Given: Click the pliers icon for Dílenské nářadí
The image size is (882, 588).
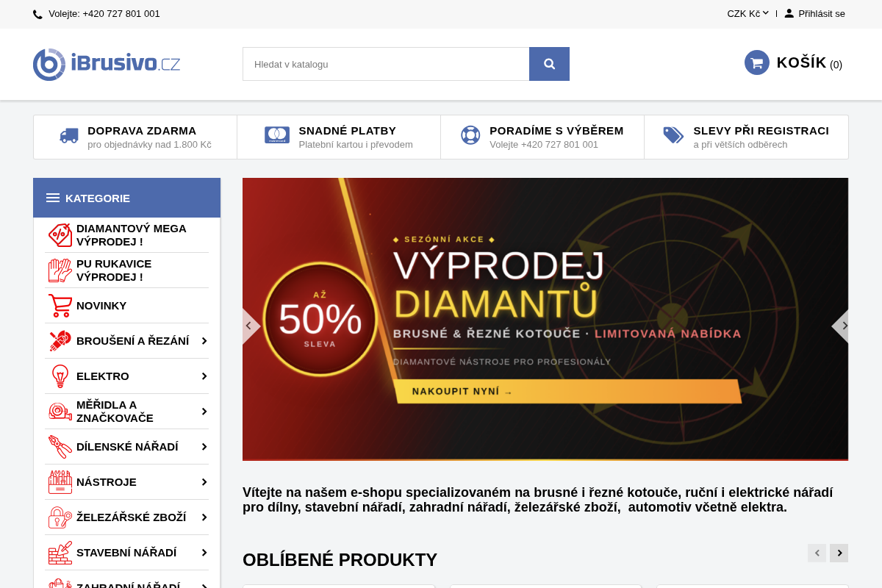Looking at the screenshot, I should (x=60, y=447).
